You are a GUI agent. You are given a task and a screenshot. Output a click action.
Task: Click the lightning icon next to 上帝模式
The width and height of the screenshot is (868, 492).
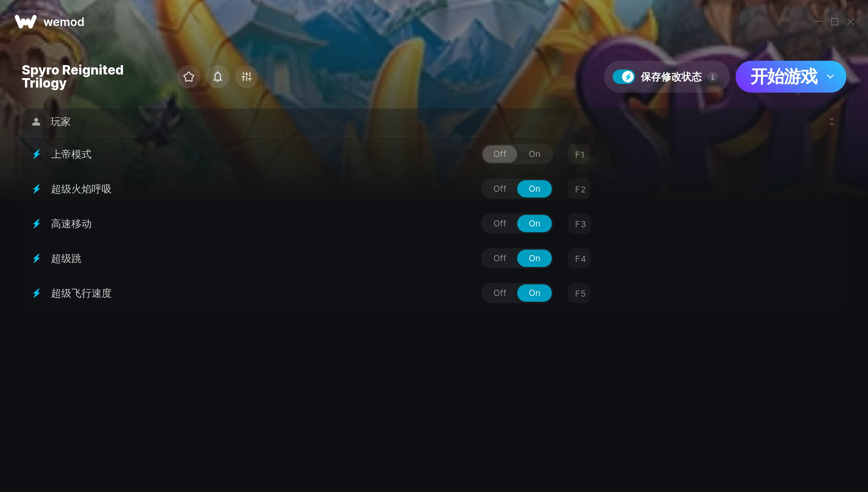[37, 154]
